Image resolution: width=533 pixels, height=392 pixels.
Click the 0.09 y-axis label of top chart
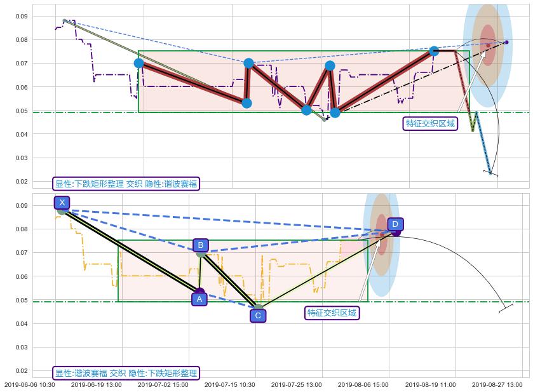click(21, 16)
